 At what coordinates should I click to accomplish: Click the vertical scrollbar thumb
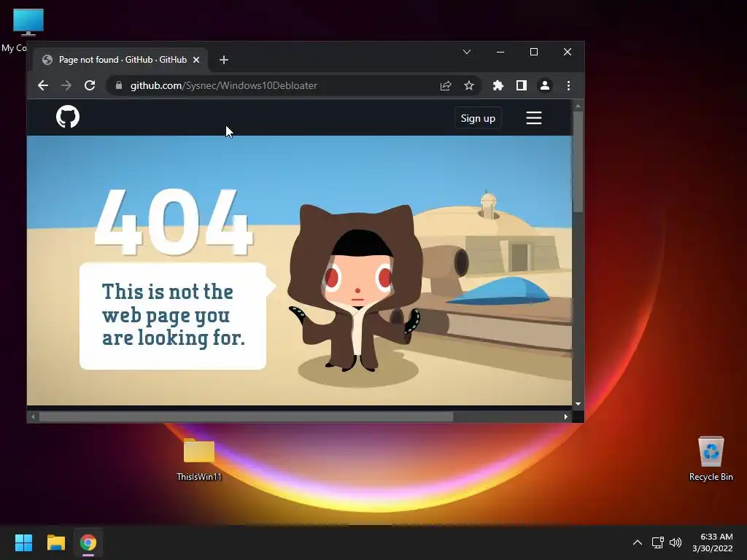point(578,162)
